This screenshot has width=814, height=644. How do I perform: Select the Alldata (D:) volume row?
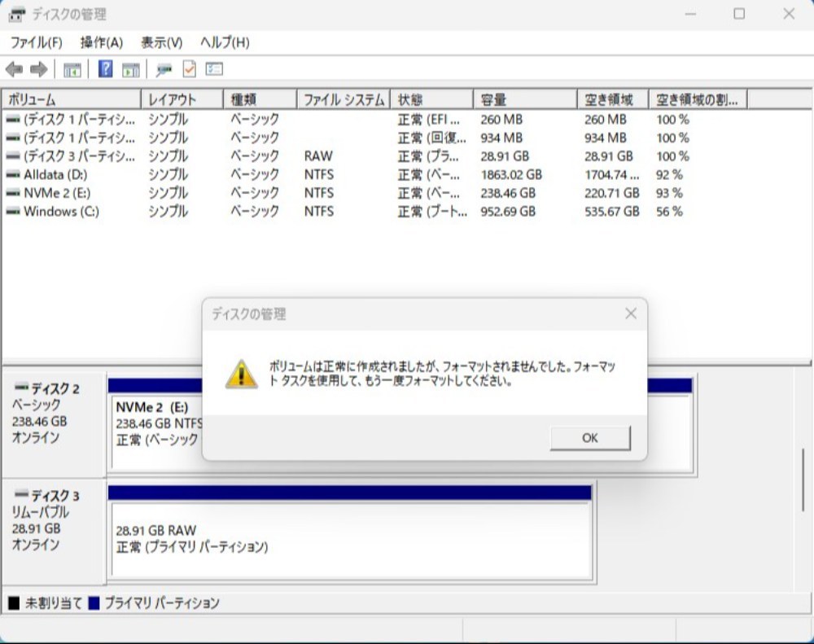click(374, 175)
